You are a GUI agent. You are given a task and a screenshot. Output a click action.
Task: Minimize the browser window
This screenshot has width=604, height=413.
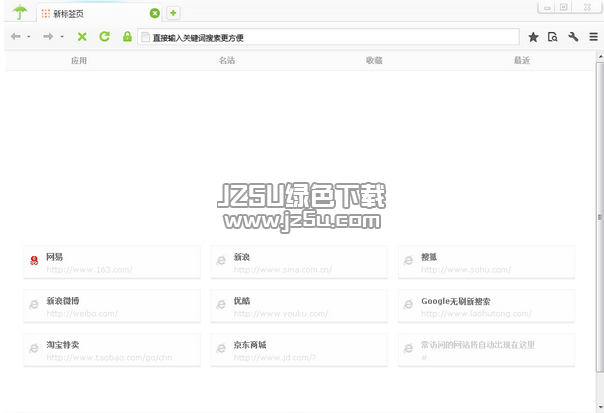point(547,7)
